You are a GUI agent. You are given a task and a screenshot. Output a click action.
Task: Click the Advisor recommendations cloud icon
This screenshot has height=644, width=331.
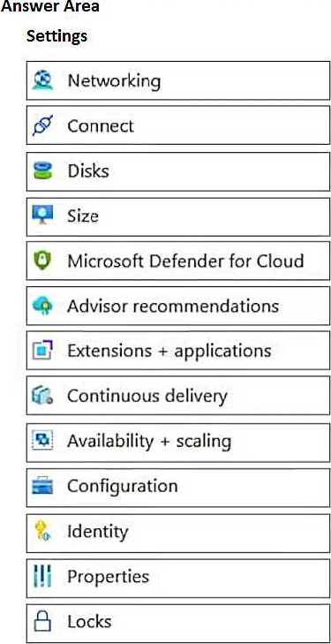click(43, 306)
